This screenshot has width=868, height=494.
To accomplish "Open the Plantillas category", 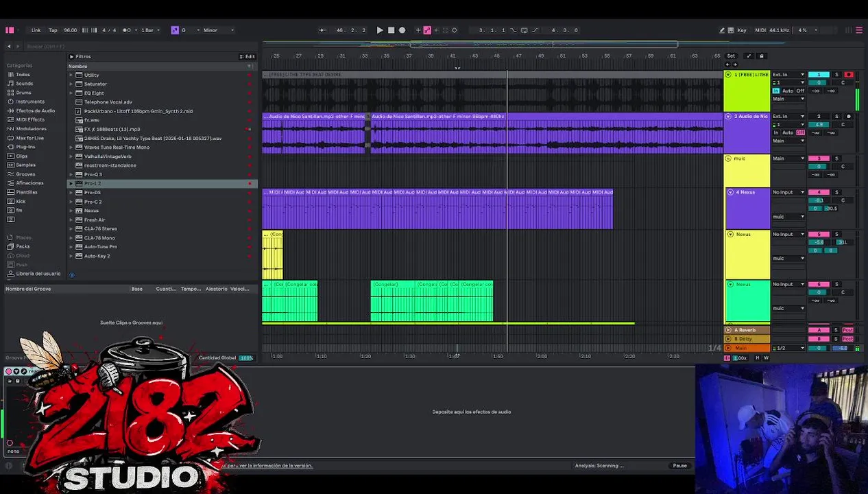I will 27,192.
